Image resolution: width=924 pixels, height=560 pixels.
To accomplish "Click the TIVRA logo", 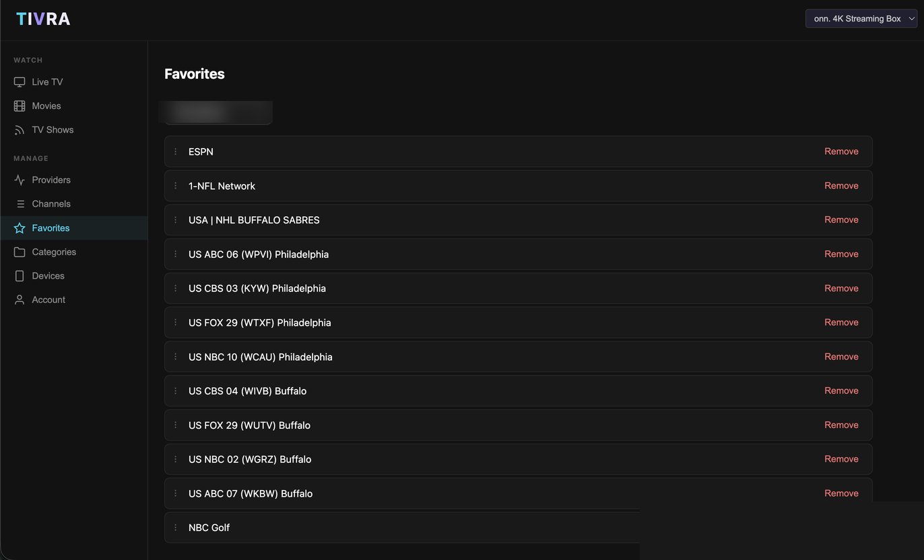I will point(43,19).
